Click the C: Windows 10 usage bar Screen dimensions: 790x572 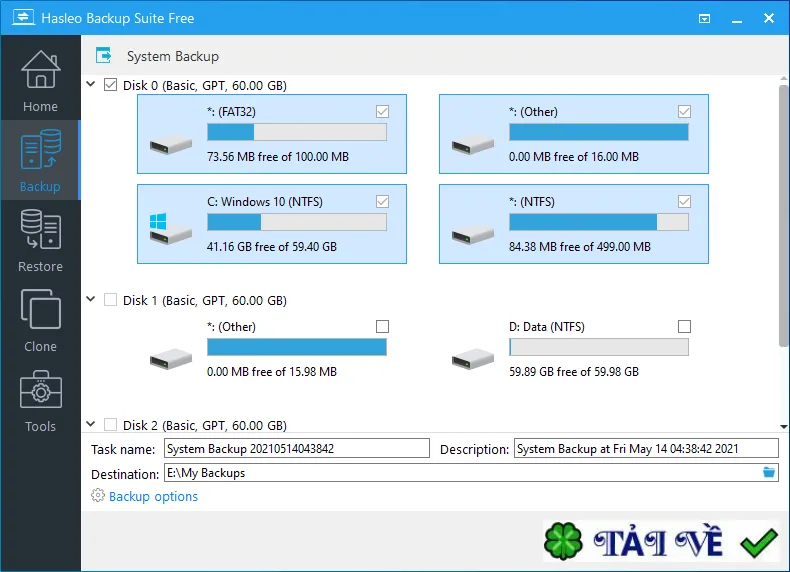(297, 222)
